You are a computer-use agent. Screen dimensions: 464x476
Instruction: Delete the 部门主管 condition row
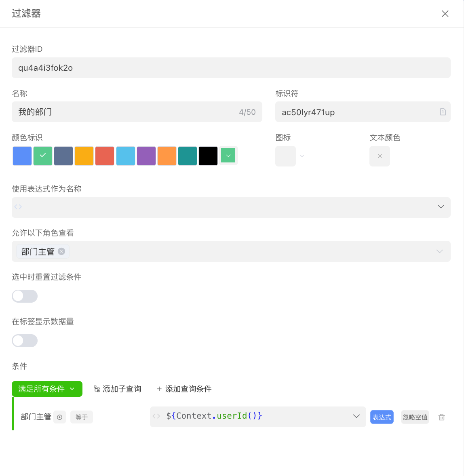pyautogui.click(x=441, y=417)
